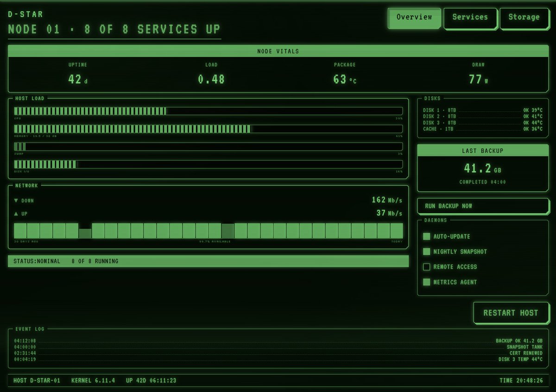Click the 'CACHE · 1TB' row
This screenshot has width=556, height=392.
click(482, 129)
